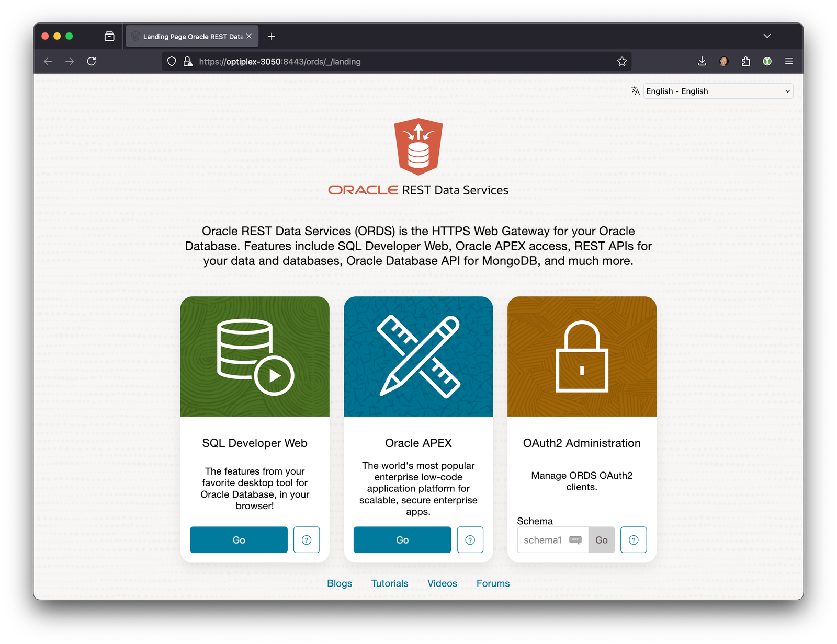
Task: Go forward using the browser forward arrow
Action: [x=70, y=61]
